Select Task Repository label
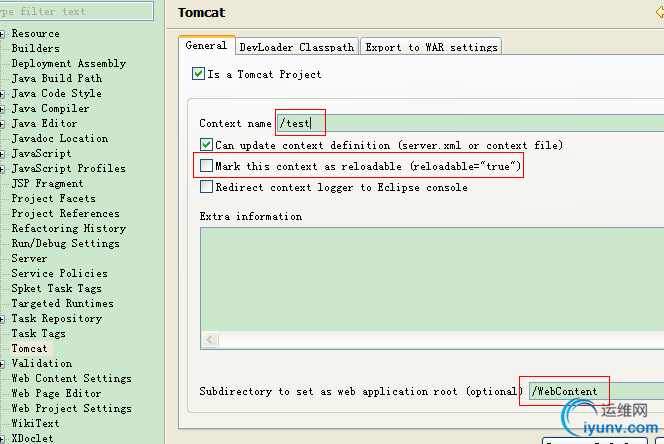The height and width of the screenshot is (444, 664). tap(57, 318)
